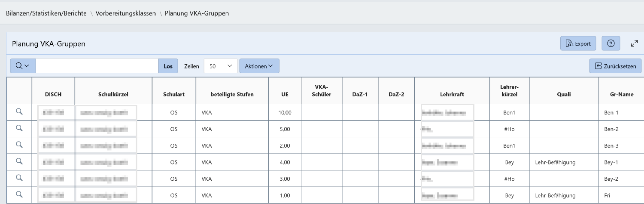Go to Bilanzen/Statistiken/Berichte breadcrumb
The height and width of the screenshot is (204, 644).
coord(46,13)
